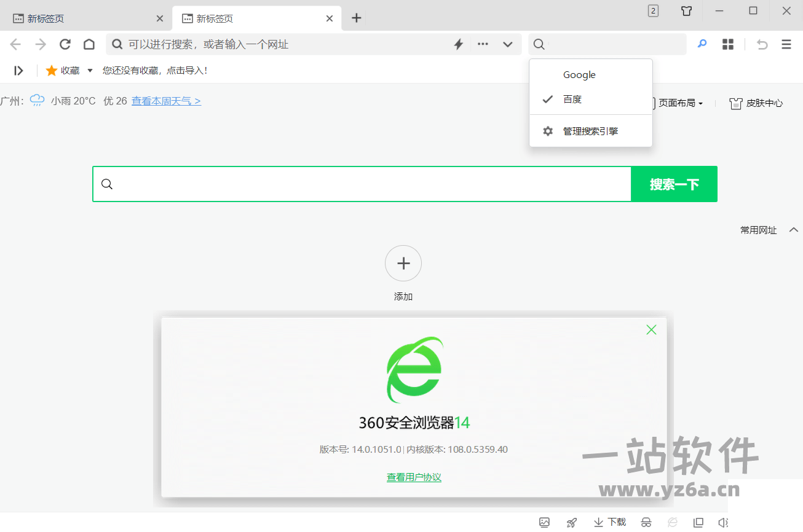803x532 pixels.
Task: Go back with the back arrow
Action: click(x=15, y=44)
